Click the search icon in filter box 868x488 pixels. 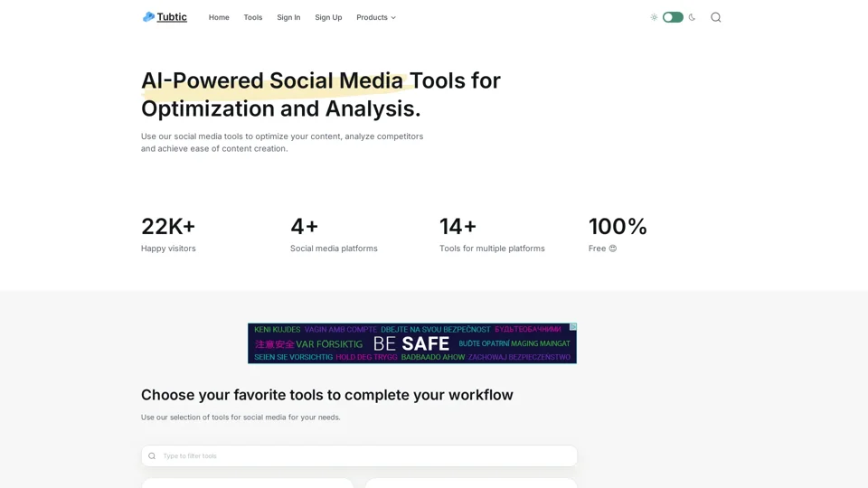(x=152, y=455)
